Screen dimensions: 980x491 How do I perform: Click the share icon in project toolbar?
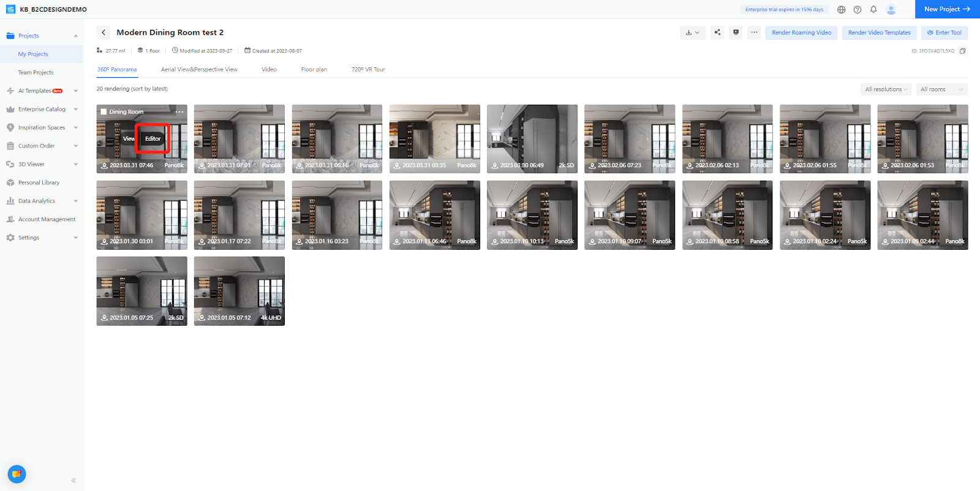coord(717,32)
